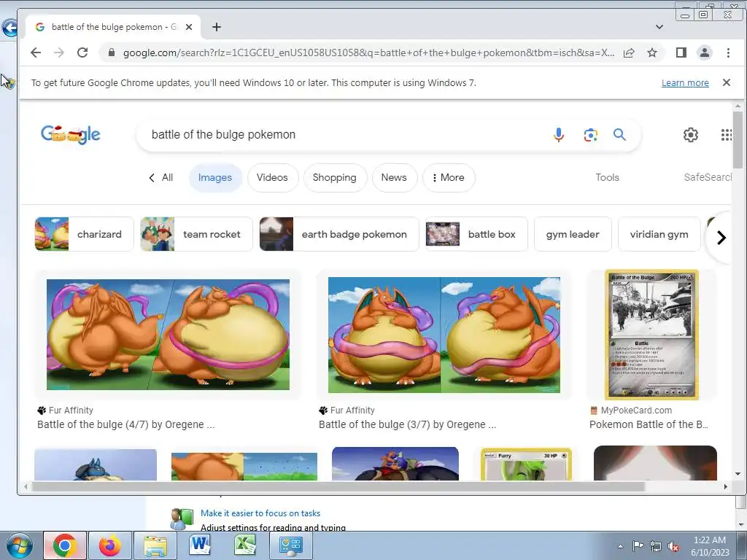Image resolution: width=747 pixels, height=560 pixels.
Task: Click the browser forward arrow button
Action: click(59, 52)
